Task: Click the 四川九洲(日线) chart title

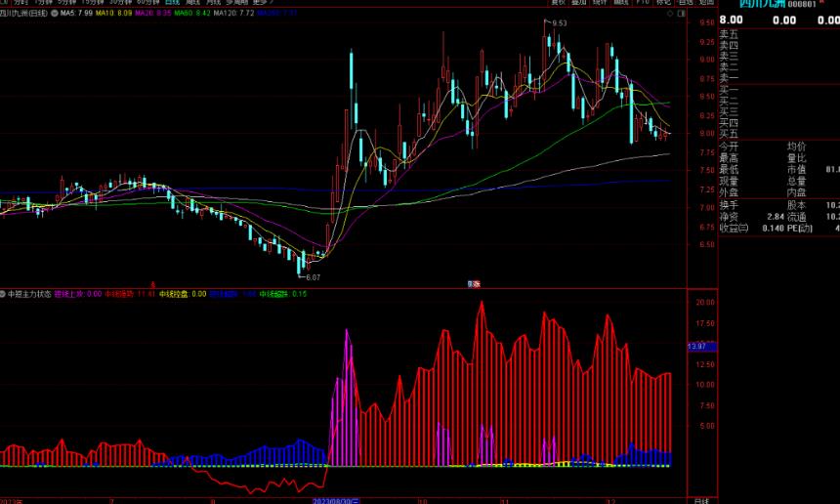Action: click(23, 13)
